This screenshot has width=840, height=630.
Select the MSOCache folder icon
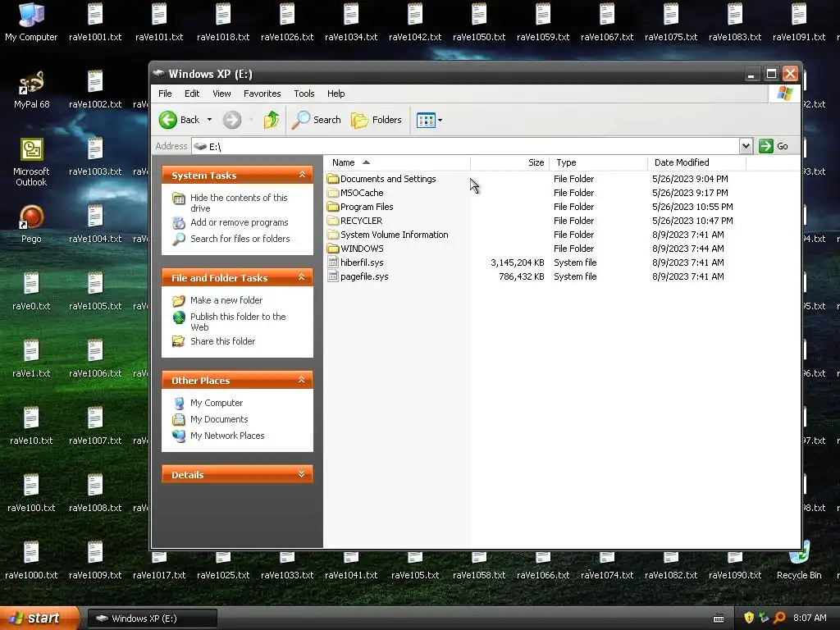(333, 193)
